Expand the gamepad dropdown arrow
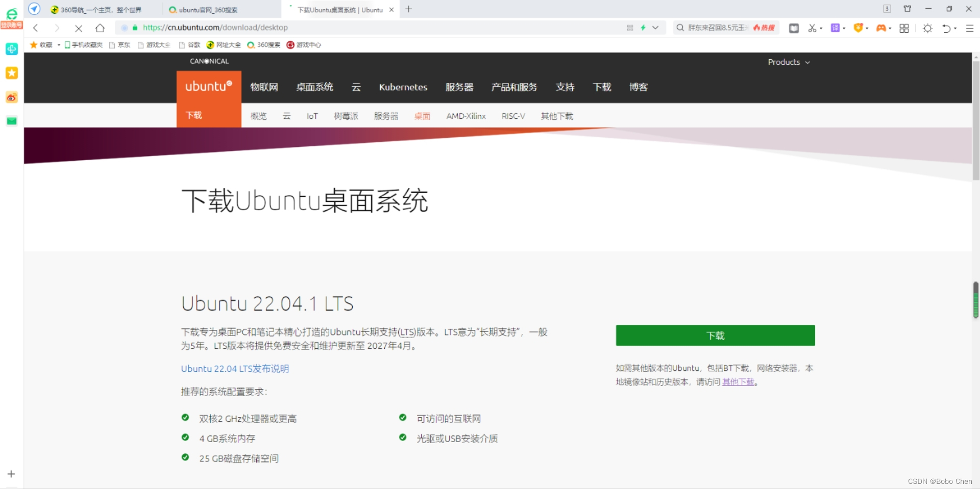 [890, 29]
